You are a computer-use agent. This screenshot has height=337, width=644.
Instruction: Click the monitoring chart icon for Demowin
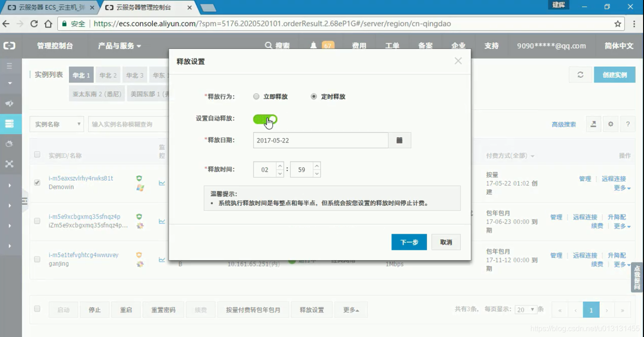pyautogui.click(x=162, y=183)
